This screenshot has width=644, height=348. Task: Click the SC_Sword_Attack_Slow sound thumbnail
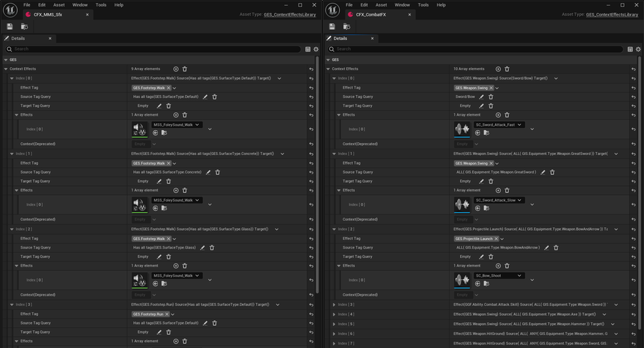coord(462,204)
